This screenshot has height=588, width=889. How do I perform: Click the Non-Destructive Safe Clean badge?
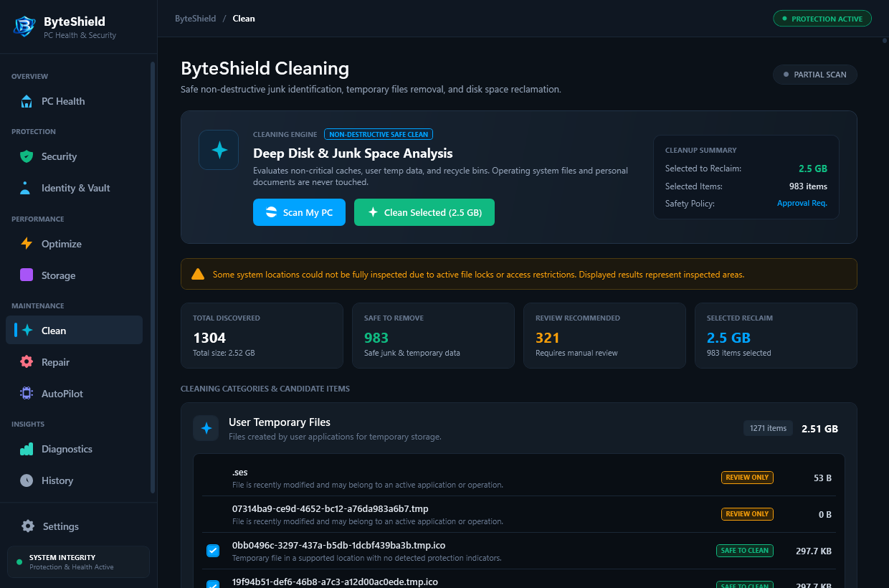[x=379, y=134]
